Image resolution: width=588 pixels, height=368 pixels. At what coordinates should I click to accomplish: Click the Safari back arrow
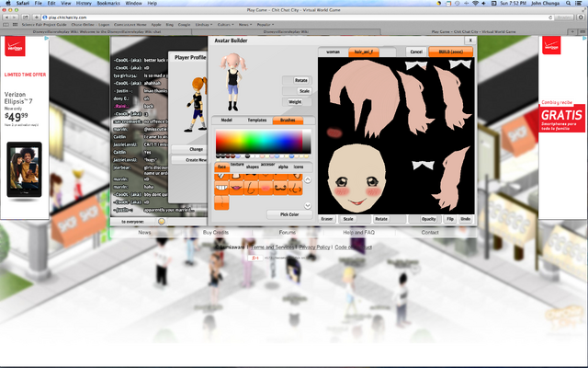(x=6, y=17)
